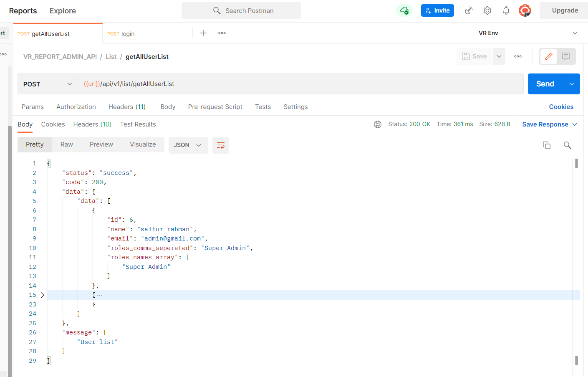Screen dimensions: 588x377
Task: Open the request Params tab
Action: pyautogui.click(x=33, y=107)
